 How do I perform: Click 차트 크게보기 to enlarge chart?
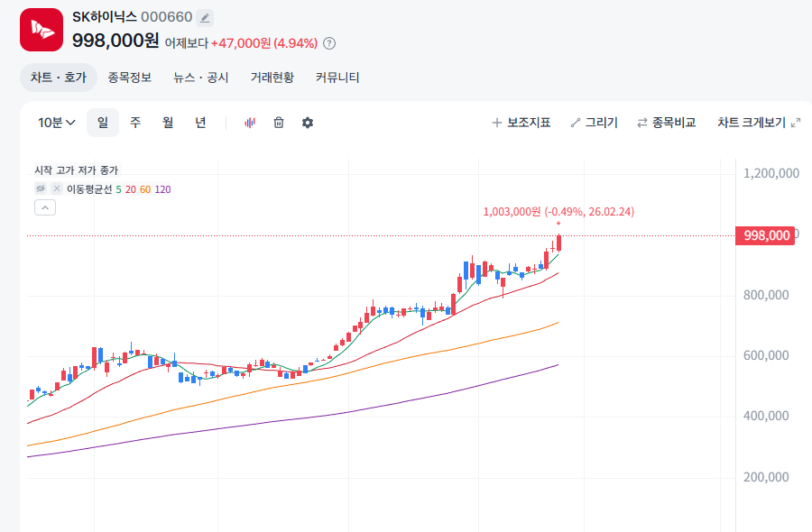point(759,123)
